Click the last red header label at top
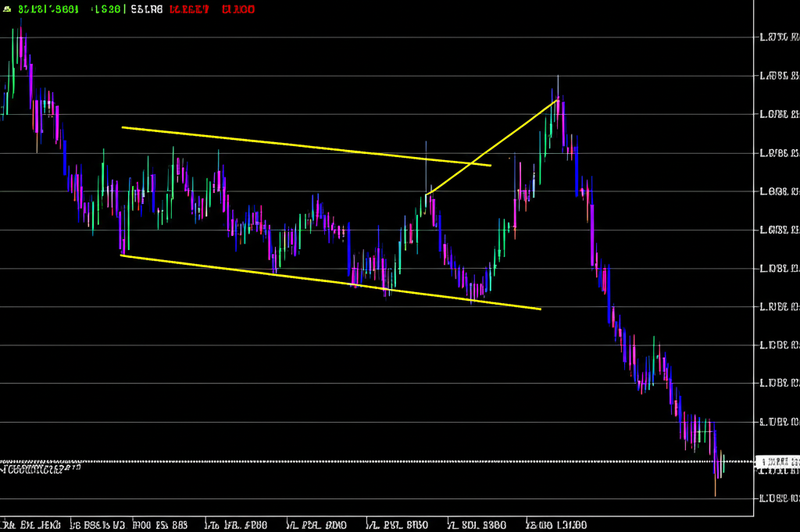Viewport: 800px width, 532px height. [238, 9]
